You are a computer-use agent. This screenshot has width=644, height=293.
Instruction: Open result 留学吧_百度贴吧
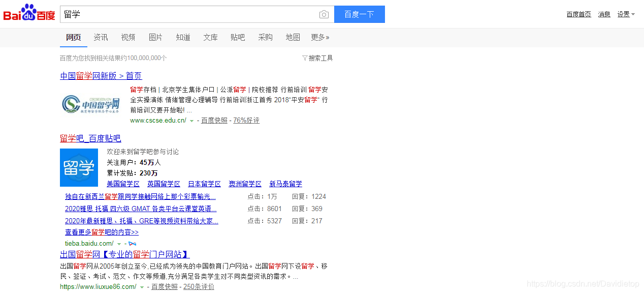point(90,138)
